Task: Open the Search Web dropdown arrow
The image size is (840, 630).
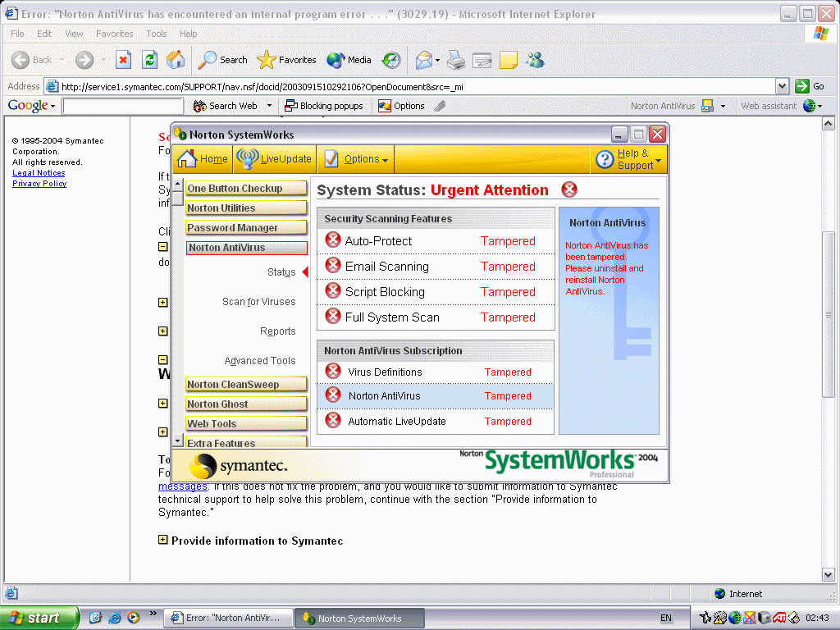Action: [x=269, y=106]
